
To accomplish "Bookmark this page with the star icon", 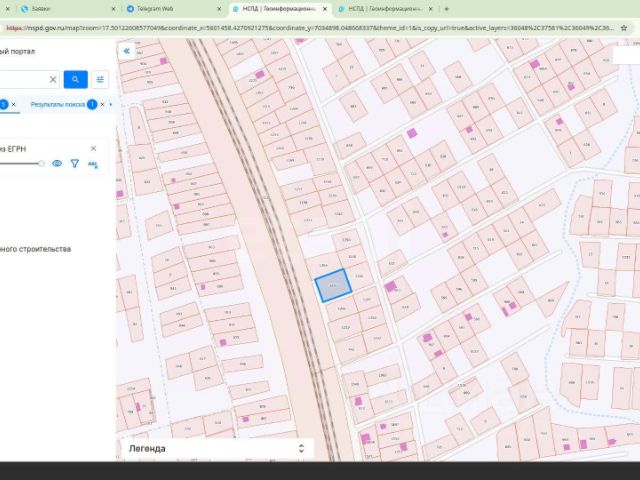I will [x=624, y=28].
